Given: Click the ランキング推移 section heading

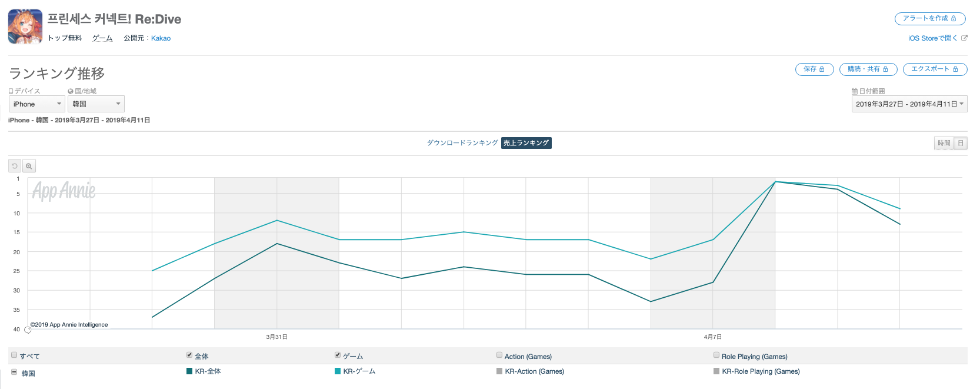Looking at the screenshot, I should pos(57,74).
